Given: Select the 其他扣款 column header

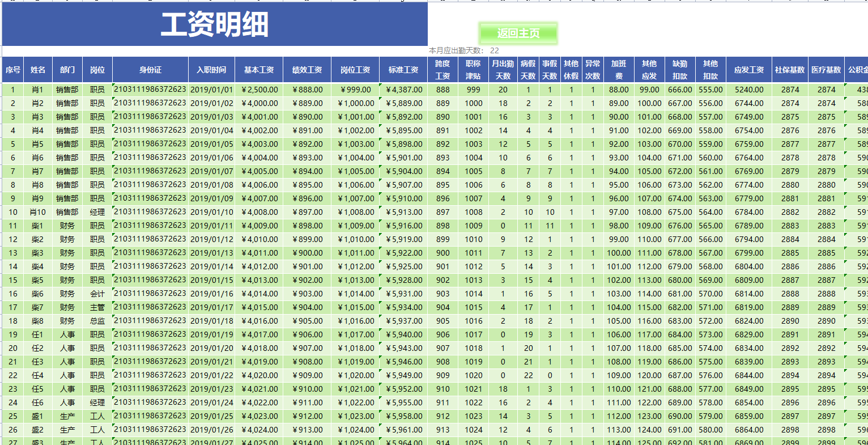Looking at the screenshot, I should [x=710, y=70].
